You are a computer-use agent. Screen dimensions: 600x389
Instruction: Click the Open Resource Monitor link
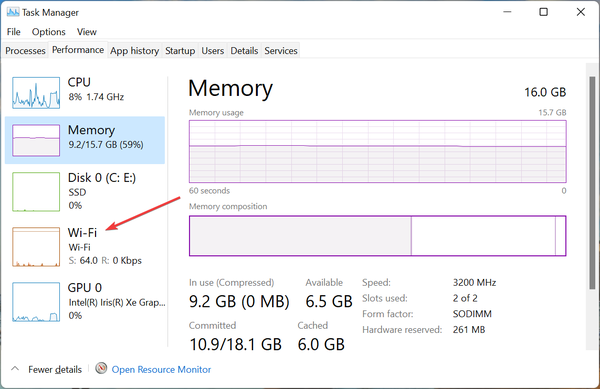(161, 369)
